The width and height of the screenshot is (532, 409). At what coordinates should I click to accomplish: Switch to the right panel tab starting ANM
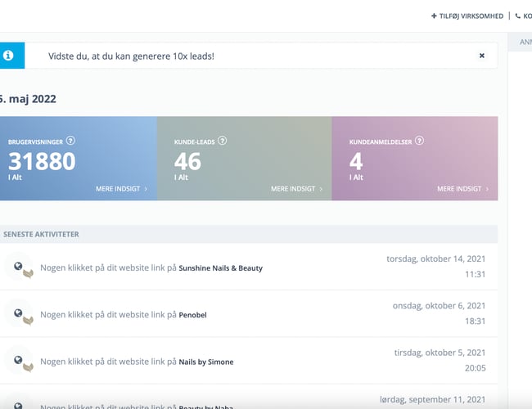pyautogui.click(x=522, y=42)
